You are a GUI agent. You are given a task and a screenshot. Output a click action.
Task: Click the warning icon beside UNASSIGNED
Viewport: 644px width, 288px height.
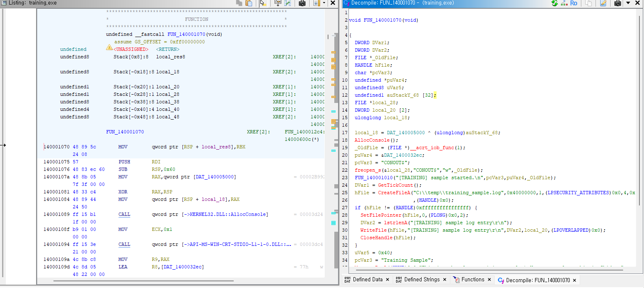[109, 48]
